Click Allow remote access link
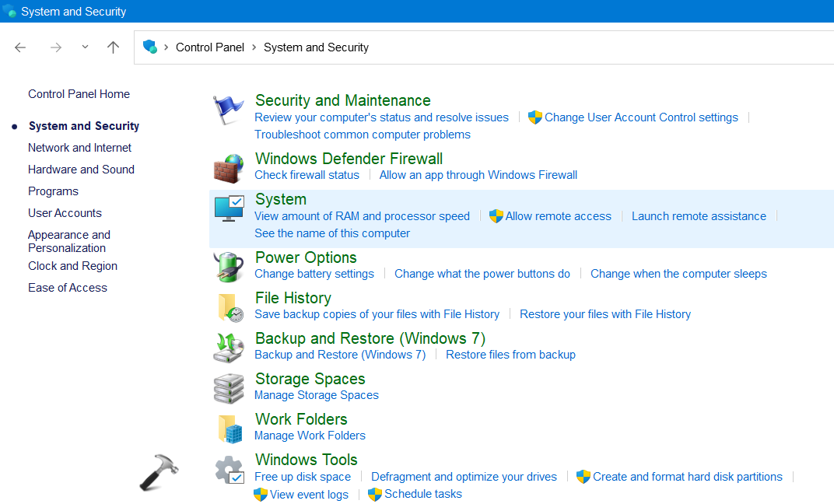834x504 pixels. pos(558,216)
